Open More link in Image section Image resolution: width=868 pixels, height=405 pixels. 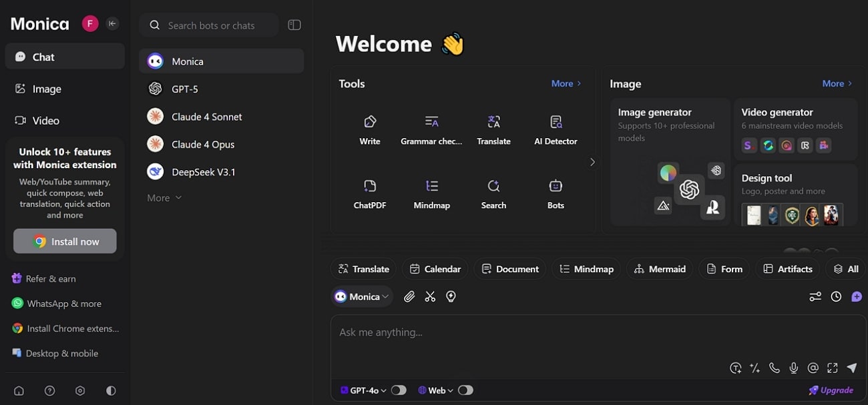point(837,83)
